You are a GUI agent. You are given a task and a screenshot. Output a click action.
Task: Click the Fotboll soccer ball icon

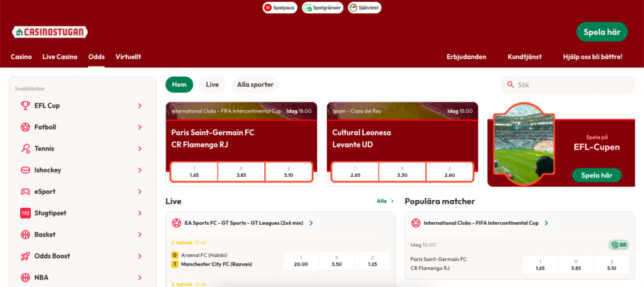25,127
